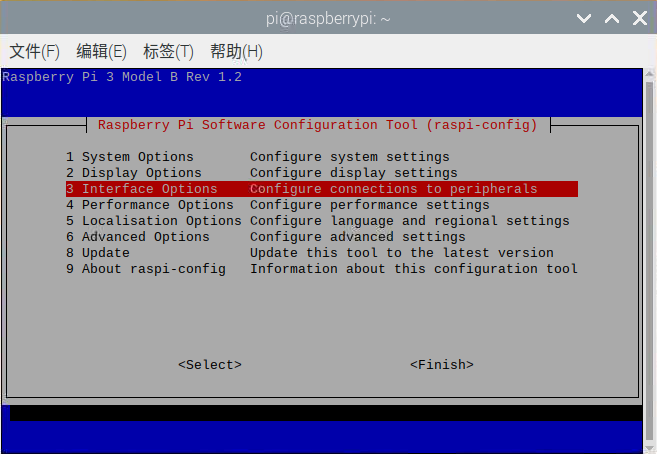Click the pi@raspberrypi title bar
The height and width of the screenshot is (454, 657).
point(328,18)
